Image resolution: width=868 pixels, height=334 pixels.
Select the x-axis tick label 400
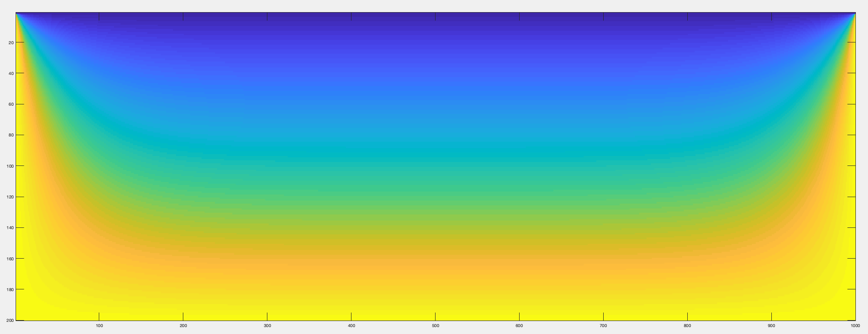click(x=351, y=326)
